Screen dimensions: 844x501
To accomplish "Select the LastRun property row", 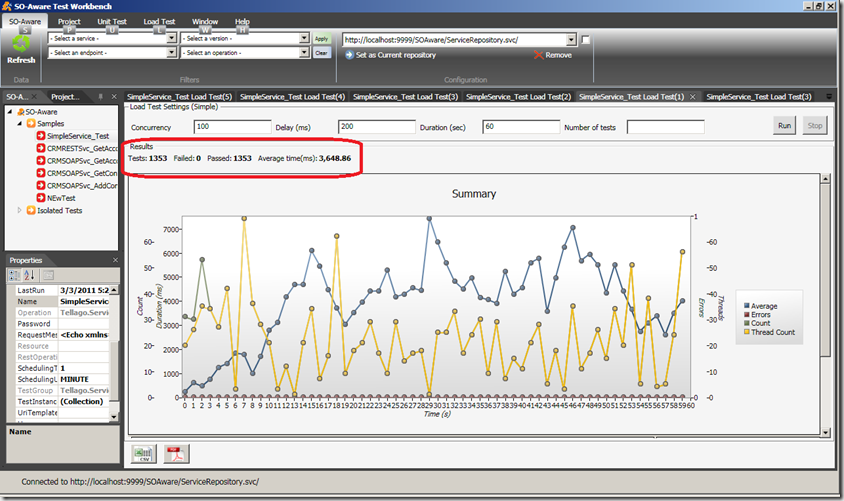I will coord(62,290).
